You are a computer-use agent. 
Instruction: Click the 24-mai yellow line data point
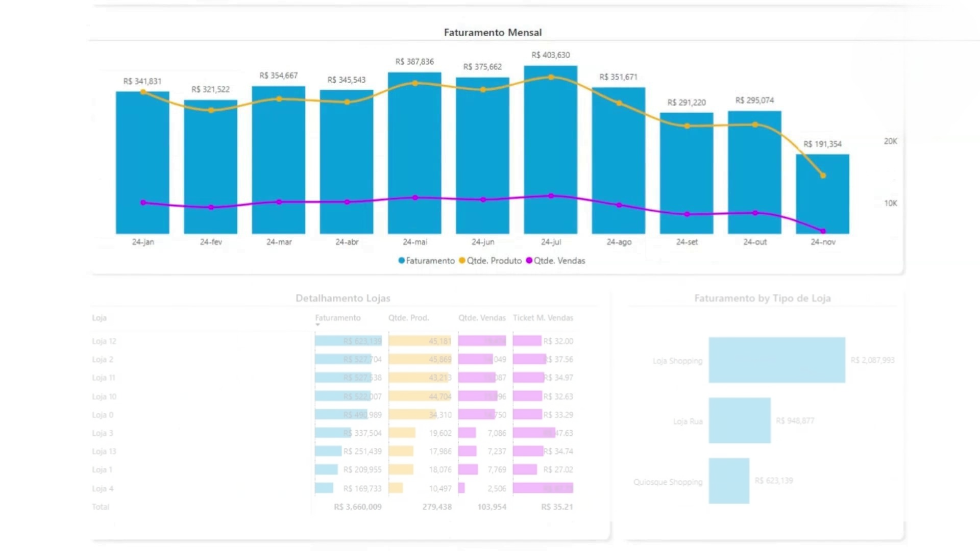point(415,83)
